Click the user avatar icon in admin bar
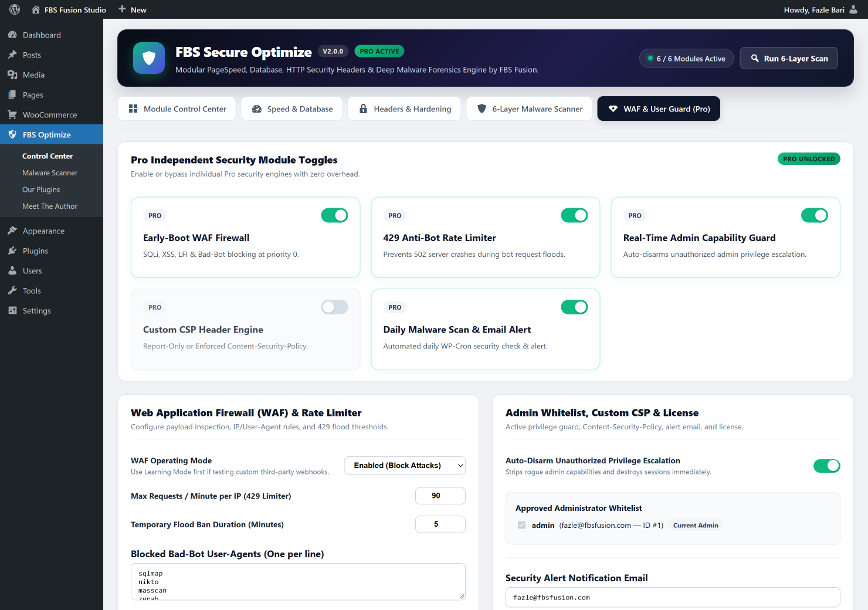 tap(853, 9)
